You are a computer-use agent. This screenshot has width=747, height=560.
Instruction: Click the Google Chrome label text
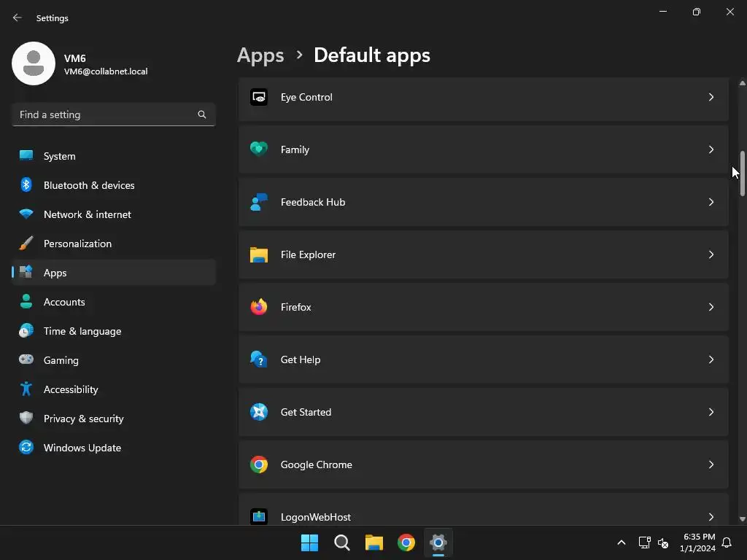tap(317, 464)
